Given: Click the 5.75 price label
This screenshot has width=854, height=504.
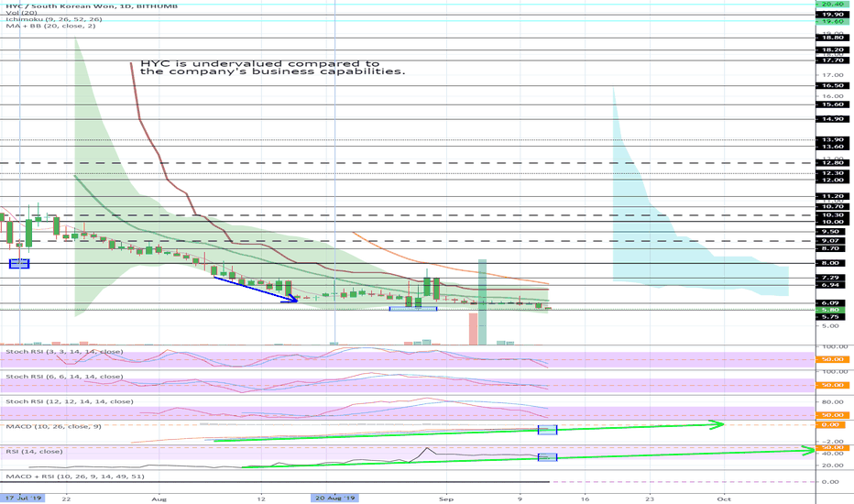Looking at the screenshot, I should pyautogui.click(x=832, y=317).
